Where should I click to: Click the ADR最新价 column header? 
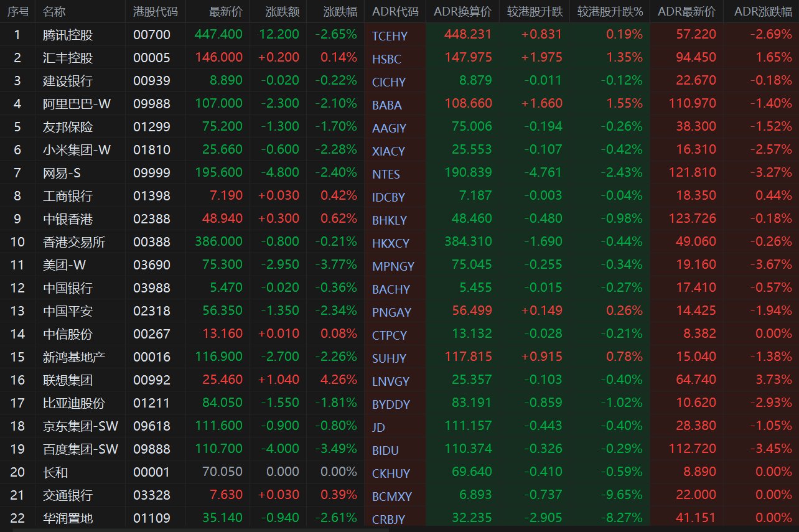click(x=686, y=11)
